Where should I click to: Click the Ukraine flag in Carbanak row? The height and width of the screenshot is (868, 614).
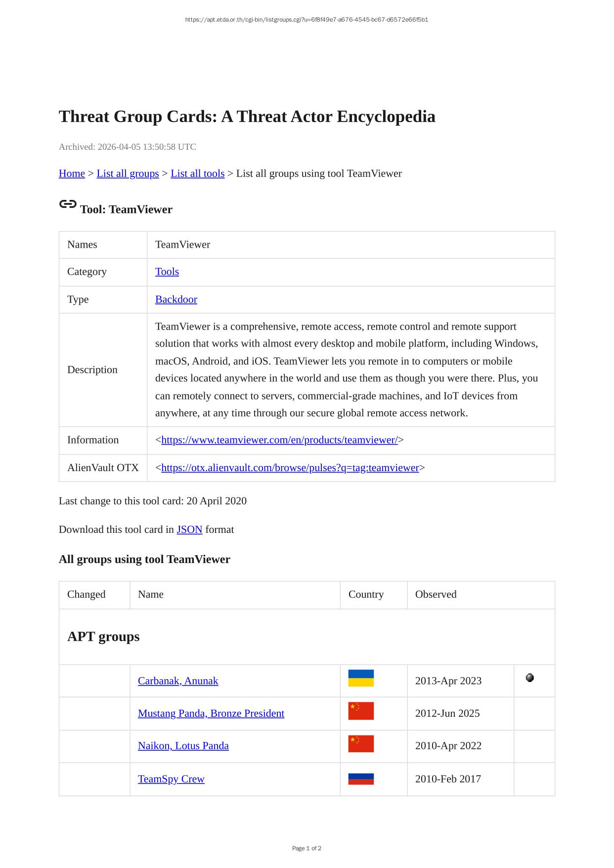[360, 678]
